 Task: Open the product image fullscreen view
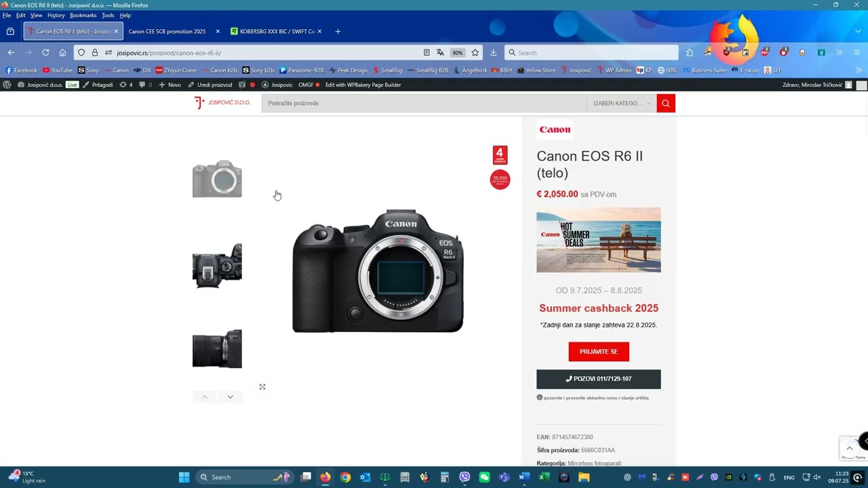pos(262,387)
